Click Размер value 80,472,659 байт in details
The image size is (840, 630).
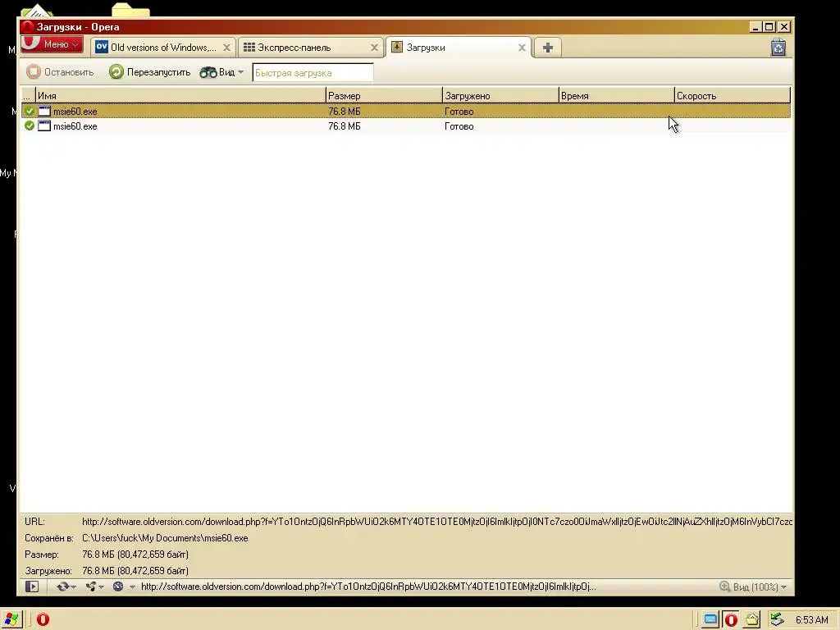pyautogui.click(x=135, y=555)
